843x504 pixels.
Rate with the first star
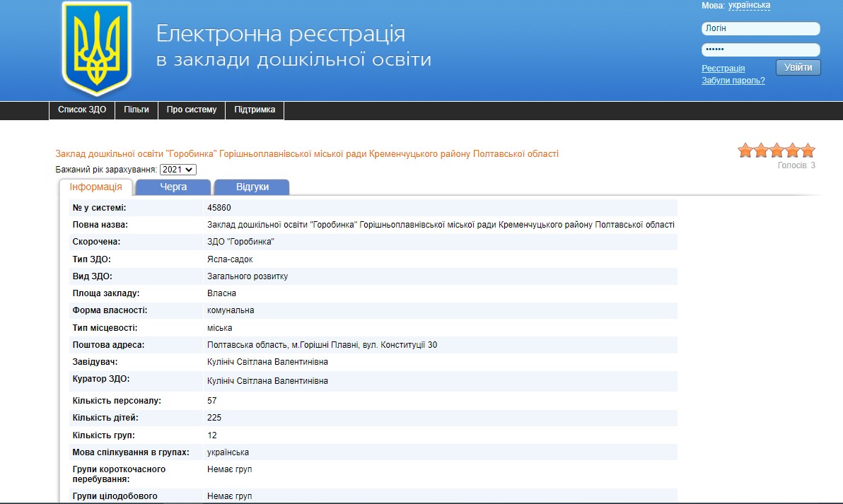pos(745,151)
